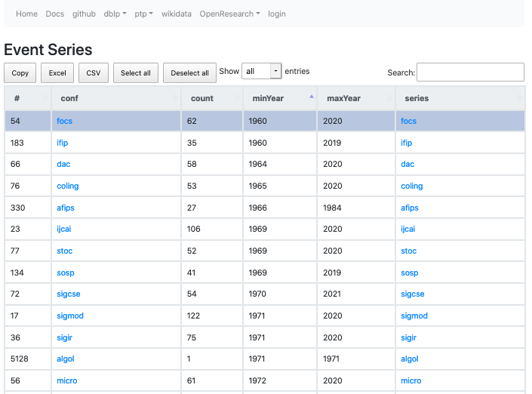Screen dimensions: 532x394
Task: Open dac link in series column
Action: click(407, 165)
